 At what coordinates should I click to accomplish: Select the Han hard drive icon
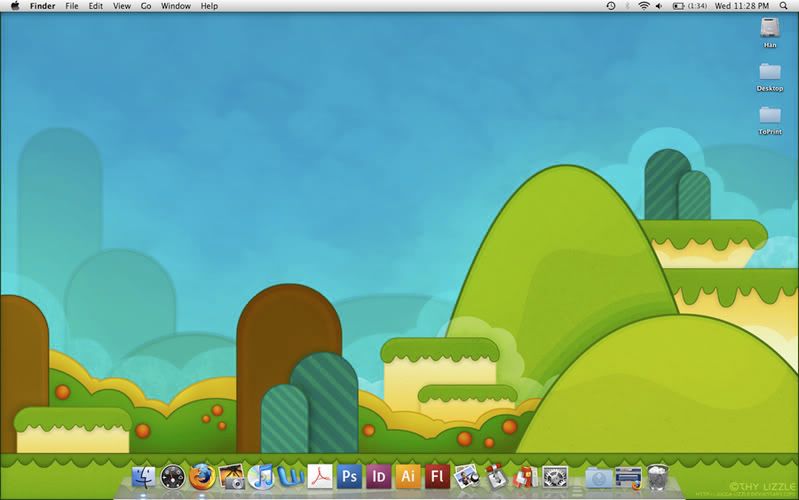coord(770,33)
